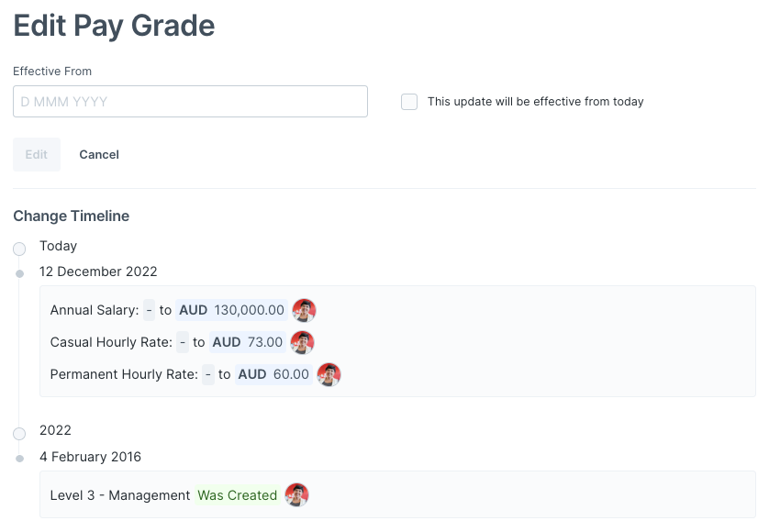The width and height of the screenshot is (769, 532).
Task: Click the green Was Created badge
Action: point(237,495)
